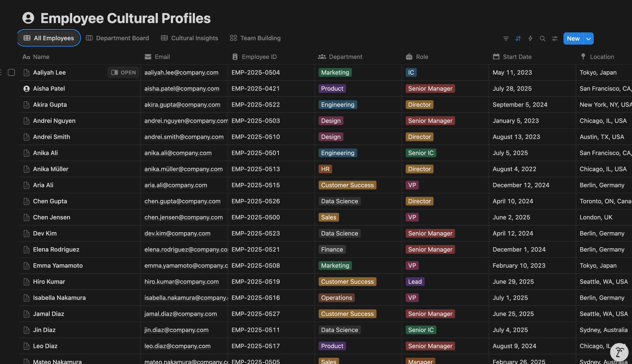Expand the dropdown arrow next to New
The height and width of the screenshot is (364, 632).
click(x=588, y=38)
